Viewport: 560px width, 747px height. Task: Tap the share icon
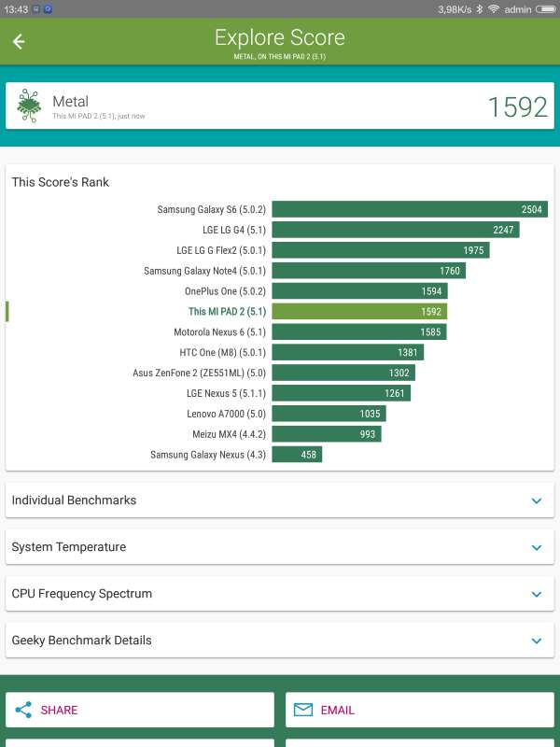coord(23,710)
